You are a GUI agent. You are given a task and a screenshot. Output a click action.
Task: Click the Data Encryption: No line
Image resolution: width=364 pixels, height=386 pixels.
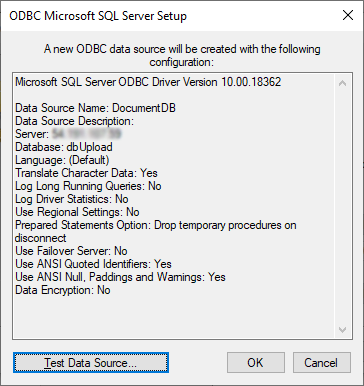63,290
